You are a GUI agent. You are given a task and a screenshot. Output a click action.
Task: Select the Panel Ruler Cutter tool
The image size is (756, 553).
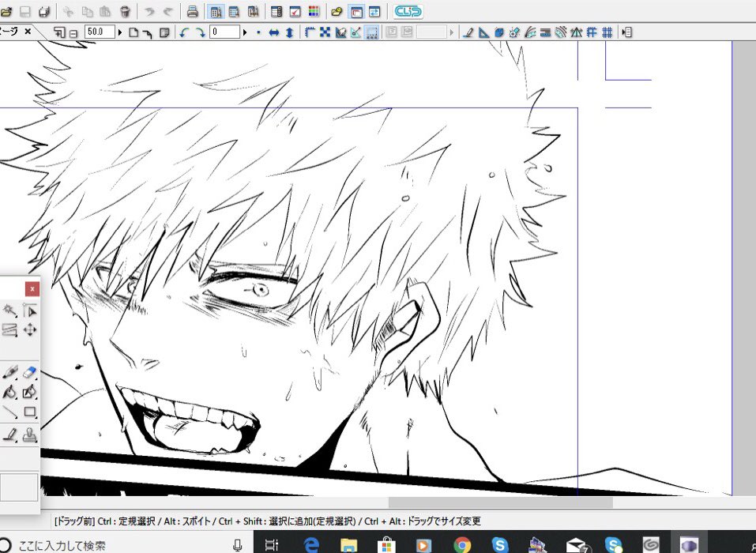click(9, 434)
